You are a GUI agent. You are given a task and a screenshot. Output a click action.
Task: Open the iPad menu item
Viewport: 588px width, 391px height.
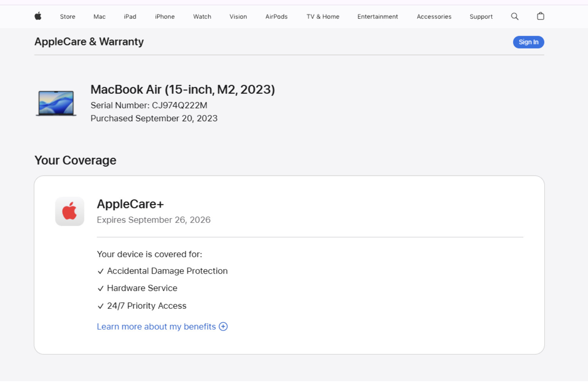130,16
